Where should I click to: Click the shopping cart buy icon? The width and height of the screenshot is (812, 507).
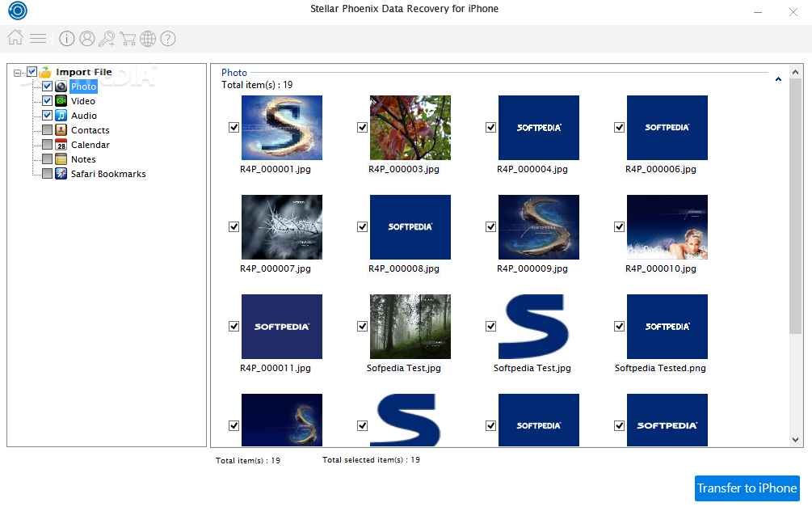[x=128, y=38]
